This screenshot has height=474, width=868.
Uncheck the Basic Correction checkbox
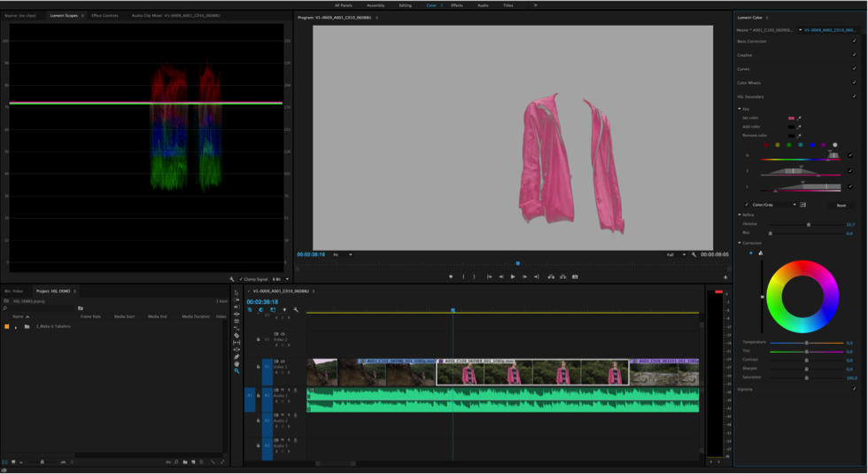(x=854, y=41)
